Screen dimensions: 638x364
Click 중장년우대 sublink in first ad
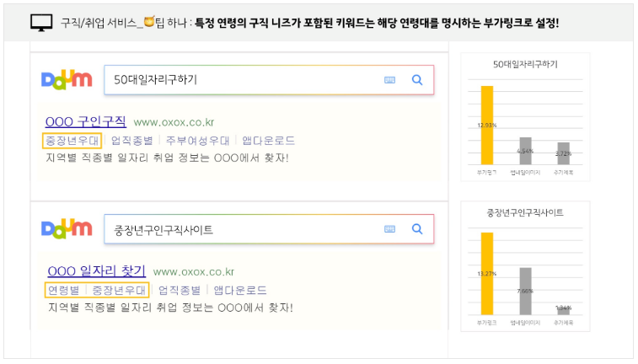click(x=72, y=140)
